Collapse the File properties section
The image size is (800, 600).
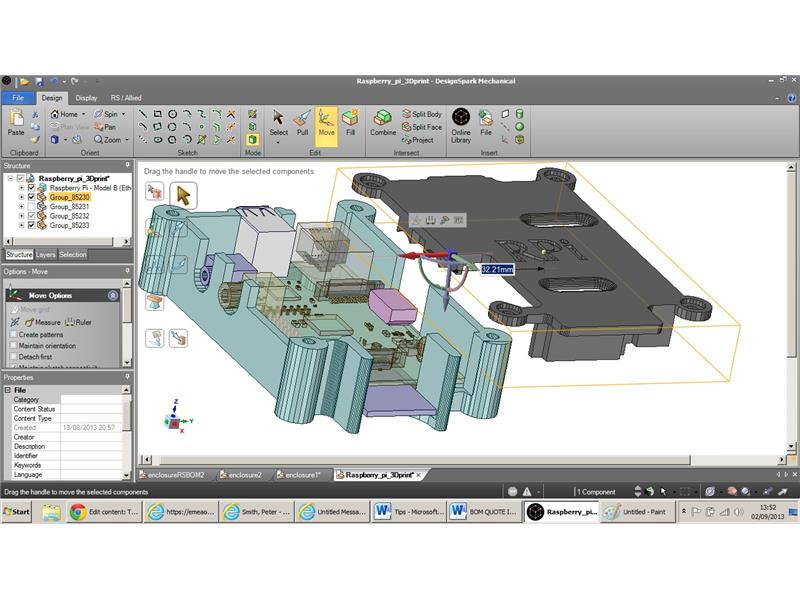(x=8, y=390)
